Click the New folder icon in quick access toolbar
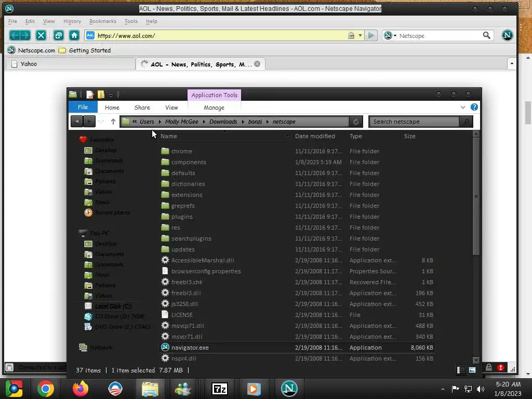 pos(101,95)
